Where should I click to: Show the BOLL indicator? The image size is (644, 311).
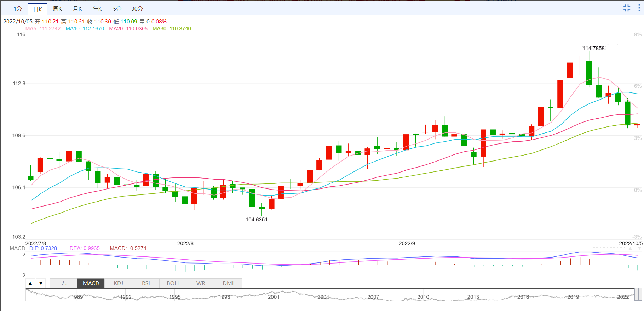click(x=173, y=283)
